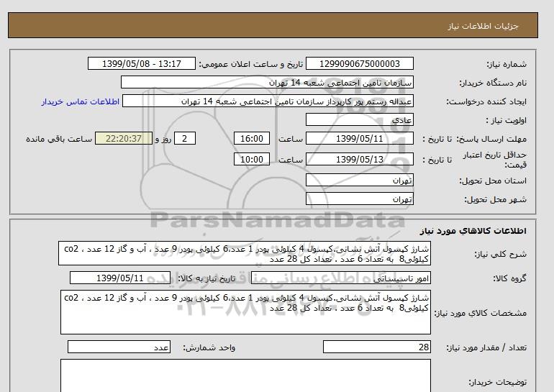The image size is (554, 392).
Task: Click need date 1399/05/11 in تاریخ نیاز به کالا
Action: (119, 278)
